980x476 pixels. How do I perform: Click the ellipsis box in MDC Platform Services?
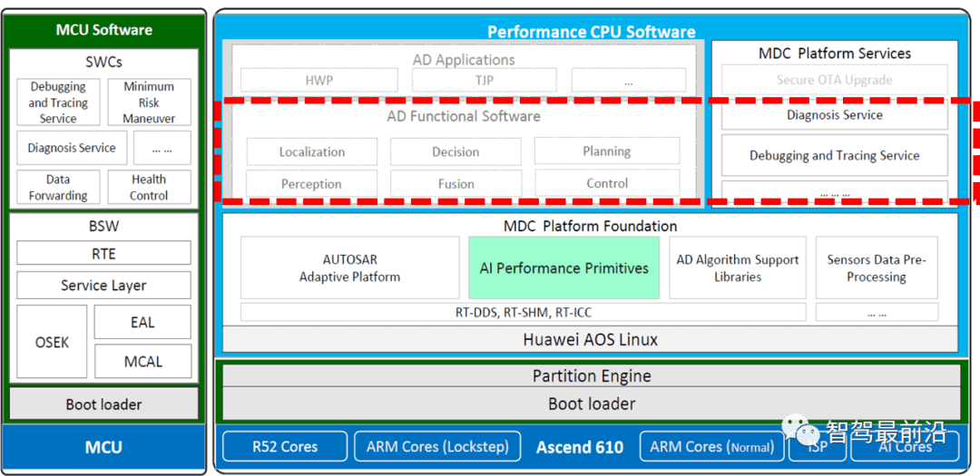(x=835, y=190)
